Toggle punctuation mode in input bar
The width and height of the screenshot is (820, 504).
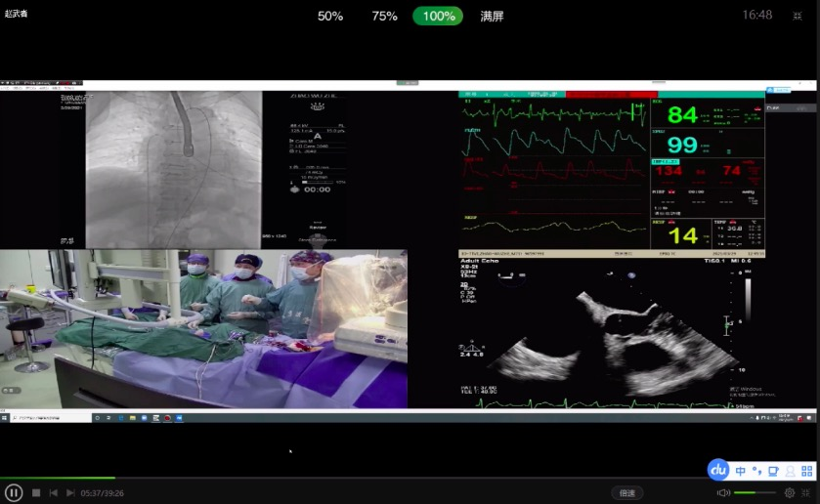757,471
